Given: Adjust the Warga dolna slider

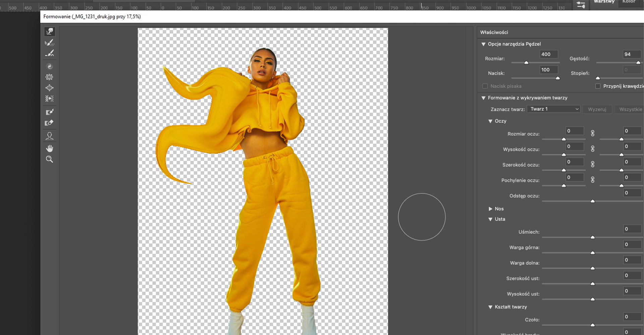Looking at the screenshot, I should (593, 268).
